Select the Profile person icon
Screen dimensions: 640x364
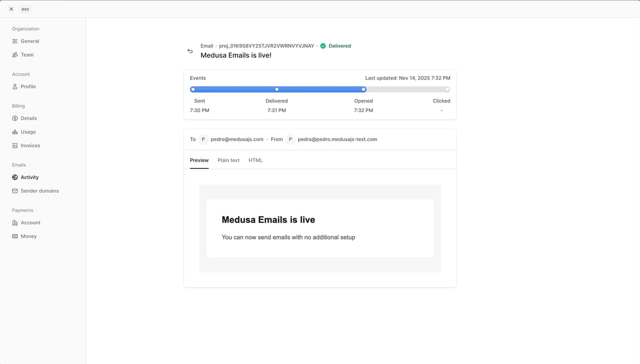point(15,86)
